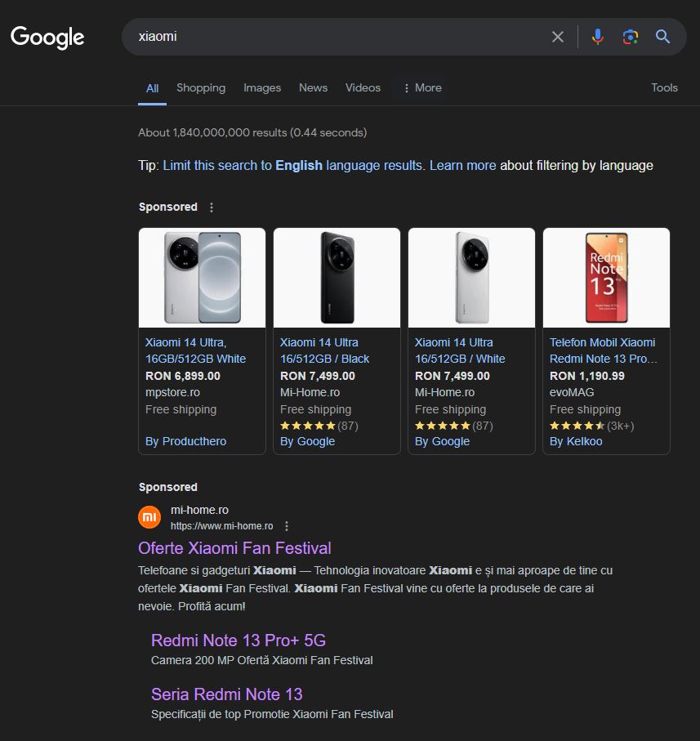Limit this search to English language results
Image resolution: width=700 pixels, height=741 pixels.
[293, 165]
